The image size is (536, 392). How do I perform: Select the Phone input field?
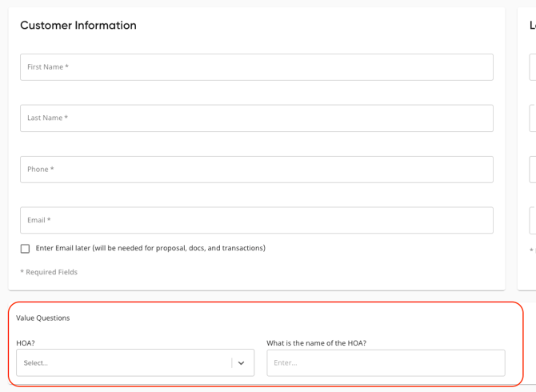coord(256,170)
